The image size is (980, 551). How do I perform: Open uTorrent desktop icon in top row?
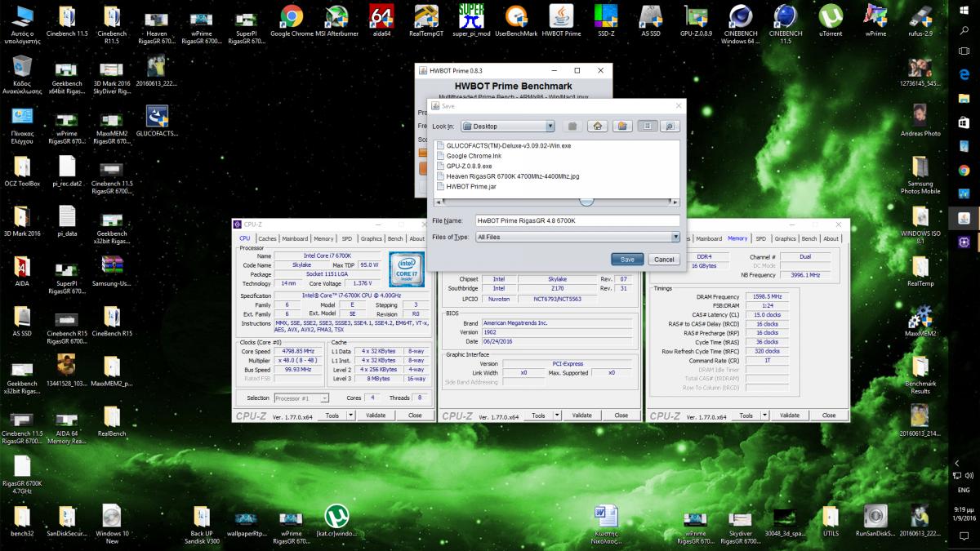(x=831, y=20)
